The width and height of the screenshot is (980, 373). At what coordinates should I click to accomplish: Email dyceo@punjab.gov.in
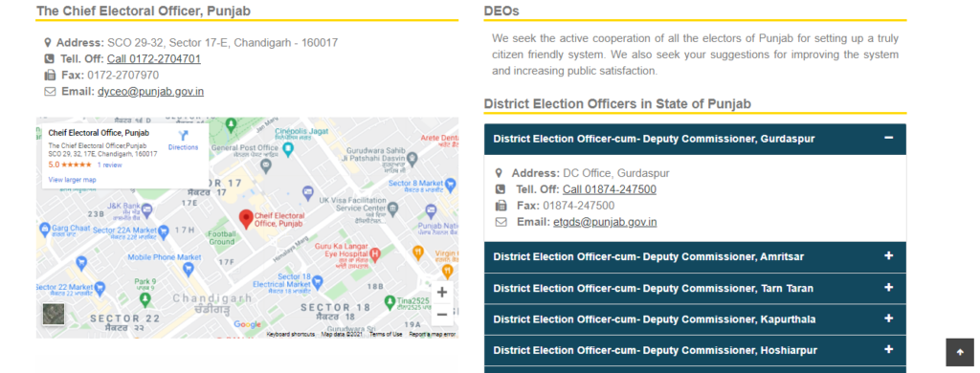click(150, 92)
